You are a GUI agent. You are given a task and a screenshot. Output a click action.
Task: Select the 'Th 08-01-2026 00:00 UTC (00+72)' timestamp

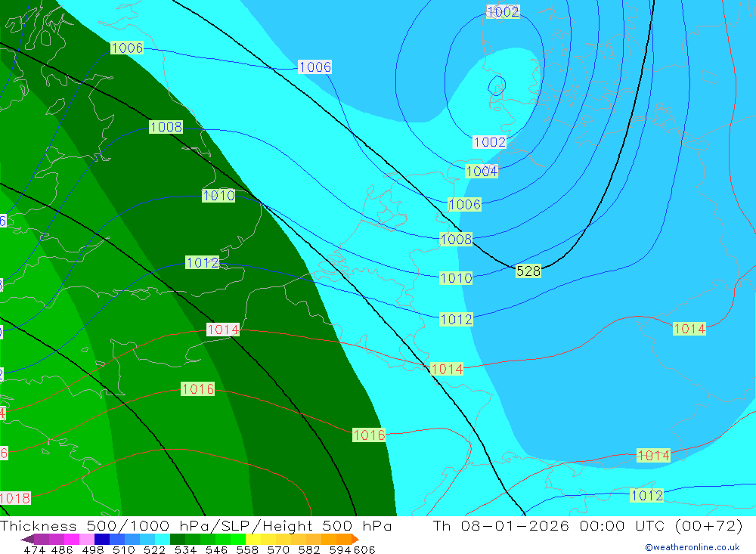(587, 525)
